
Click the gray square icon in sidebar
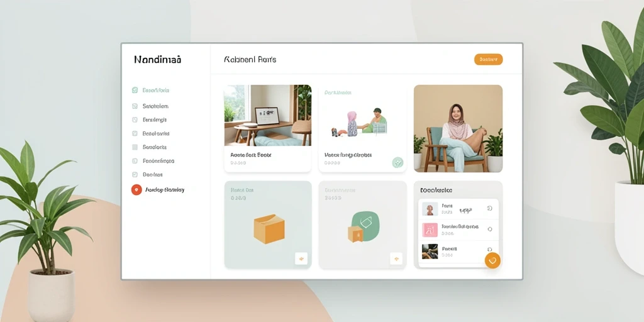point(135,147)
